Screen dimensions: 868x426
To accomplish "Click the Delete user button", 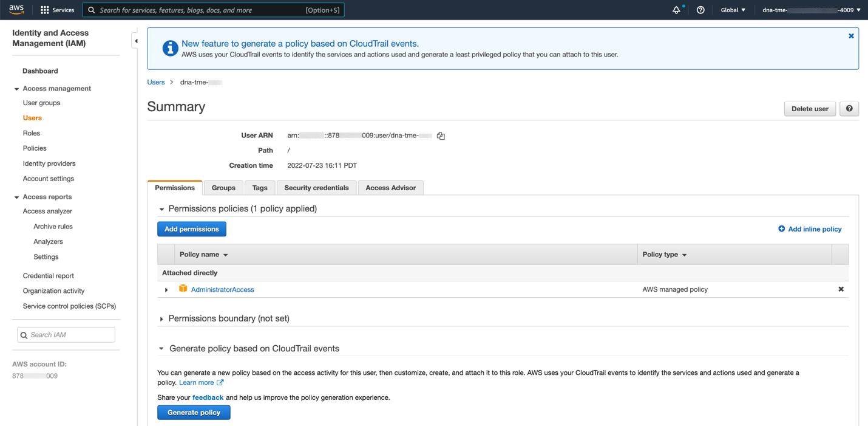I will [x=810, y=109].
